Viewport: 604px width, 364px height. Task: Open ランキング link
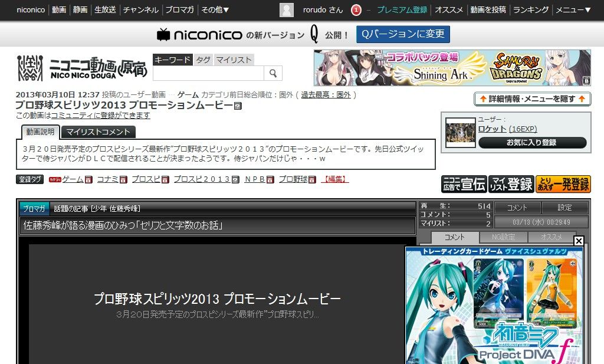[531, 10]
